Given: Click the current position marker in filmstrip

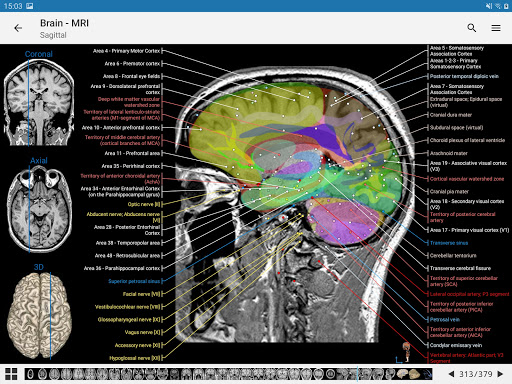Looking at the screenshot, I should 357,374.
